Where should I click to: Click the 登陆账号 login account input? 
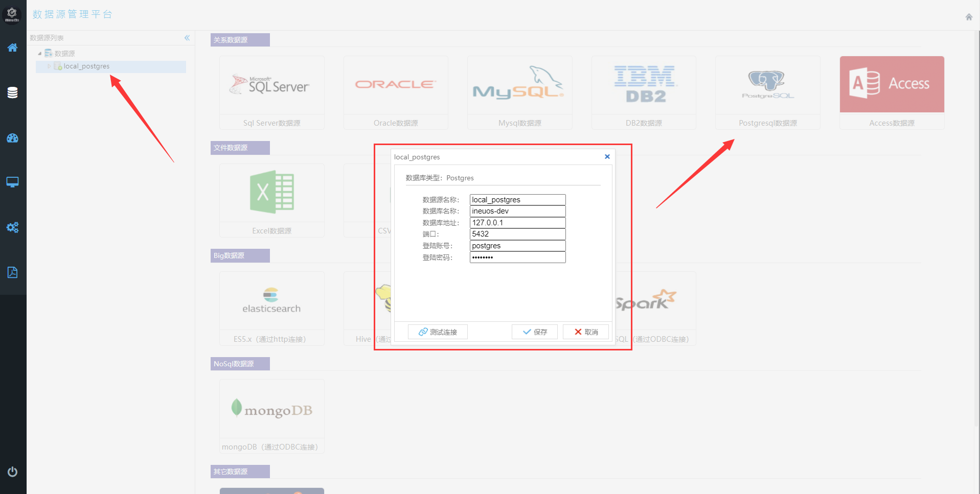click(518, 246)
